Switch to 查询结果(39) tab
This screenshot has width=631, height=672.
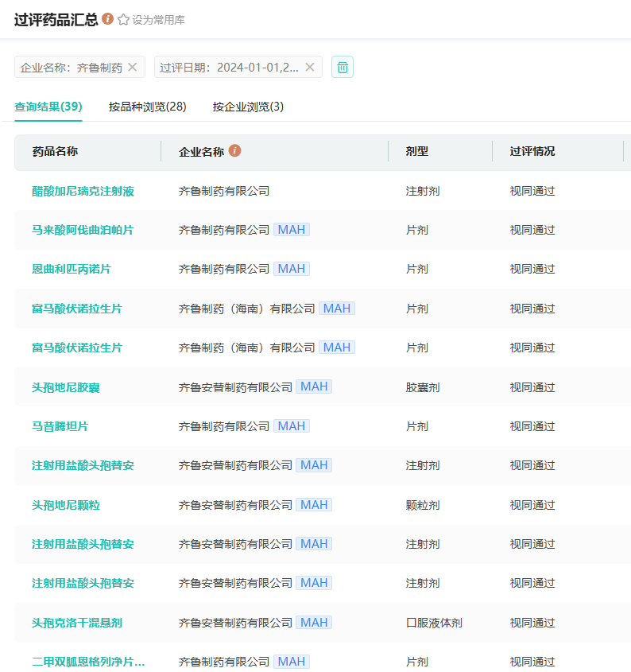coord(48,107)
